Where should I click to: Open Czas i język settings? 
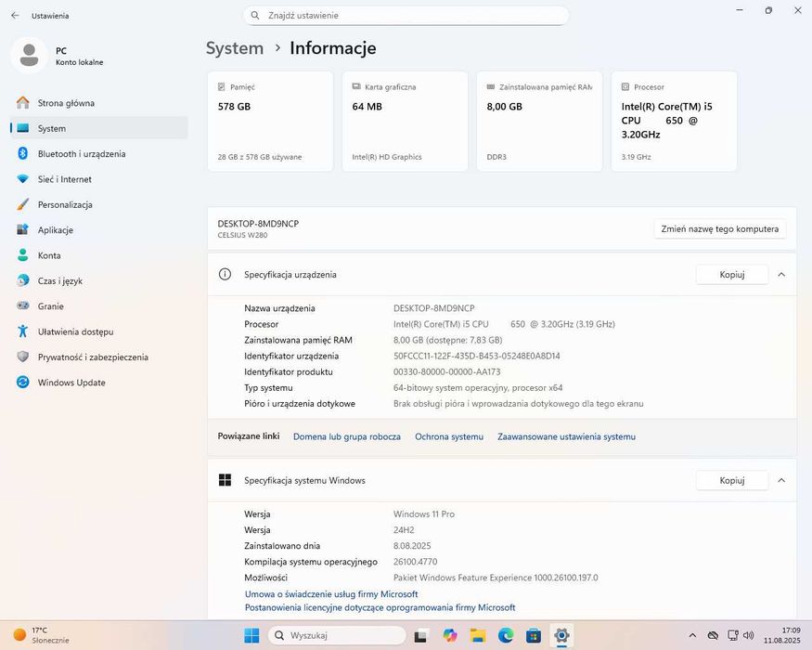(x=99, y=281)
